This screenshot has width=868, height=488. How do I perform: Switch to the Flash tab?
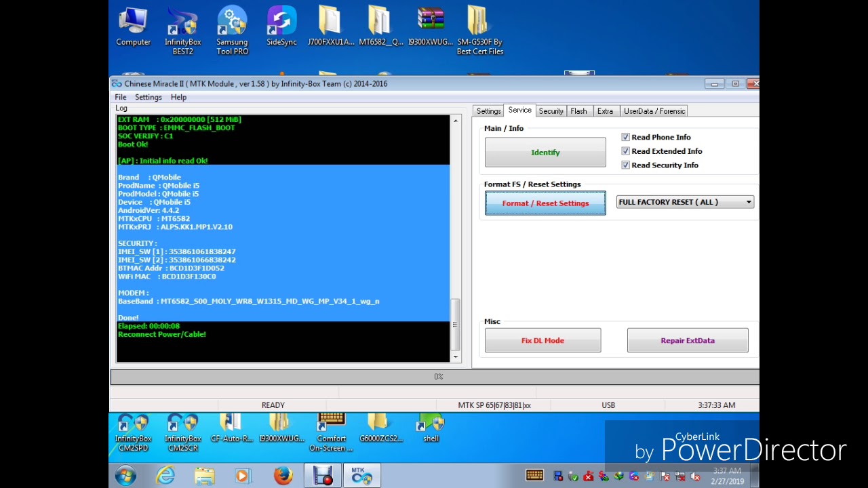tap(578, 111)
